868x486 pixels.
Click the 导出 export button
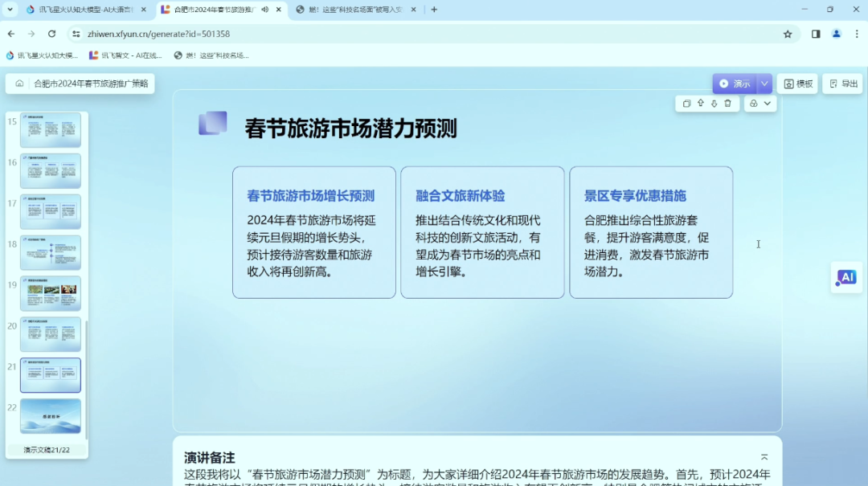842,84
